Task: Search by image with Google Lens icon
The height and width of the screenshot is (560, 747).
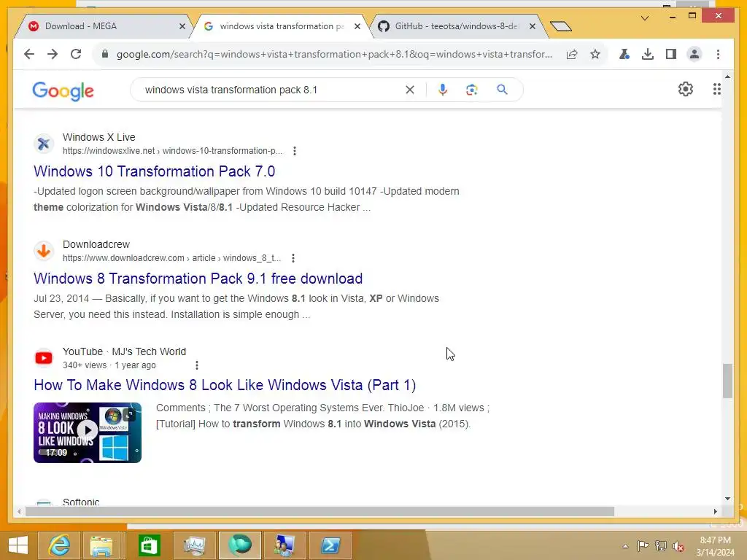Action: tap(472, 90)
